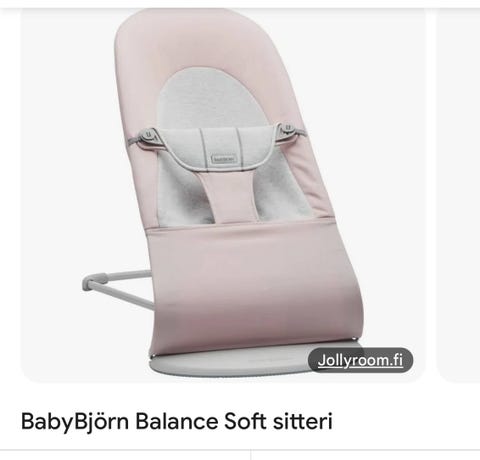Open the pink baby bouncer product image

[223, 196]
